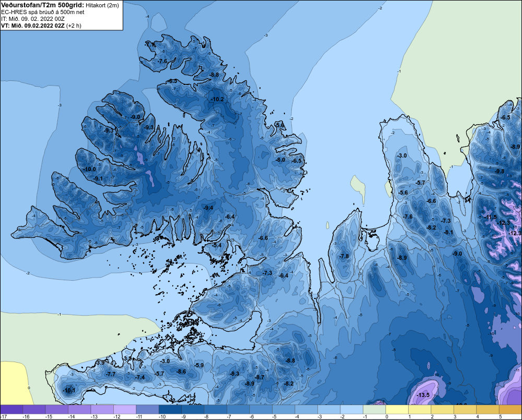Click the -10.1 temperature label
This screenshot has height=420, width=522.
coord(68,390)
